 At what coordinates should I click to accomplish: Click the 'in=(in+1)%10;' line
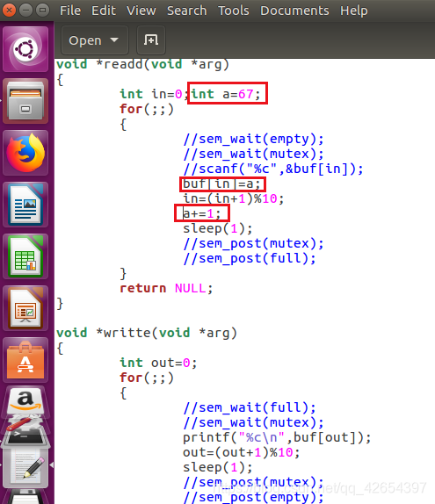tap(233, 198)
